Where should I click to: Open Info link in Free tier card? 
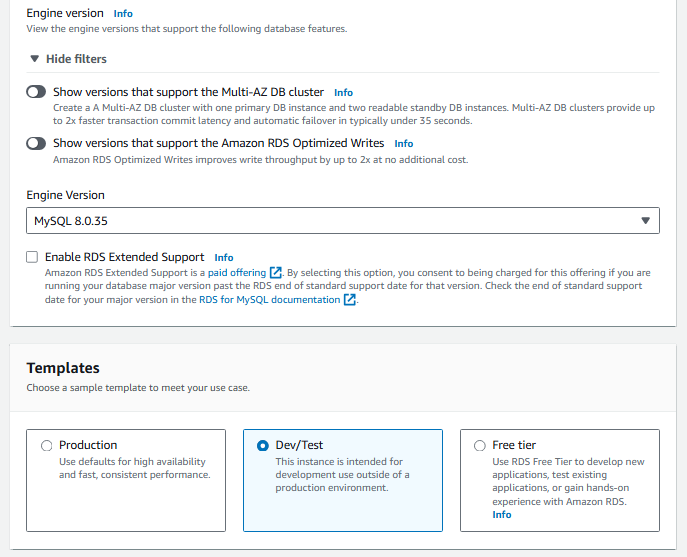tap(501, 515)
